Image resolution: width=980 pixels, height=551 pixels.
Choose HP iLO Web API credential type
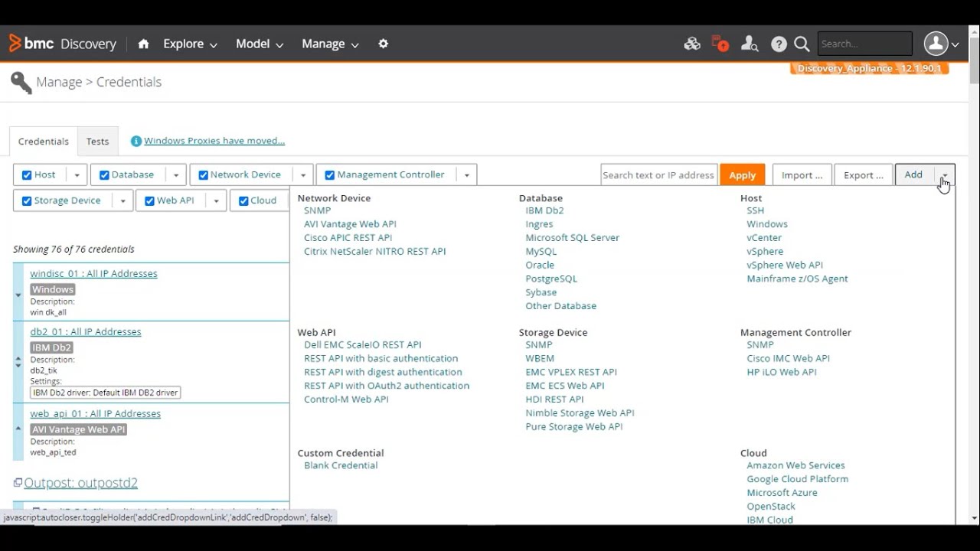(782, 372)
